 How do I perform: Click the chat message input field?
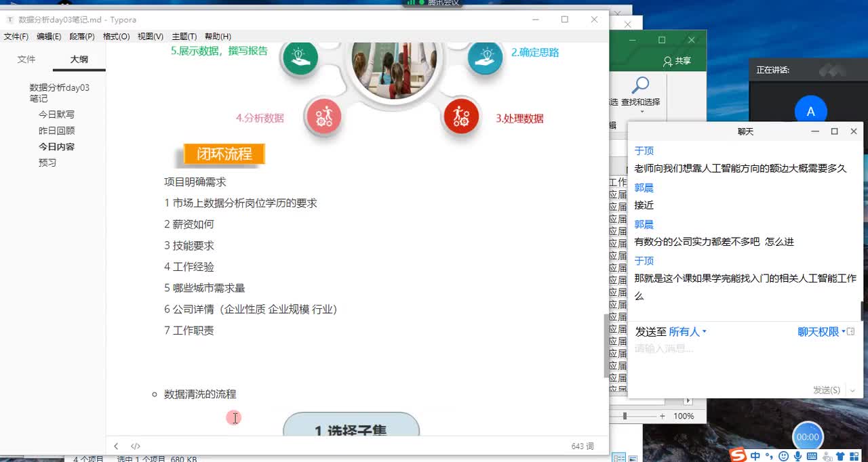[745, 360]
